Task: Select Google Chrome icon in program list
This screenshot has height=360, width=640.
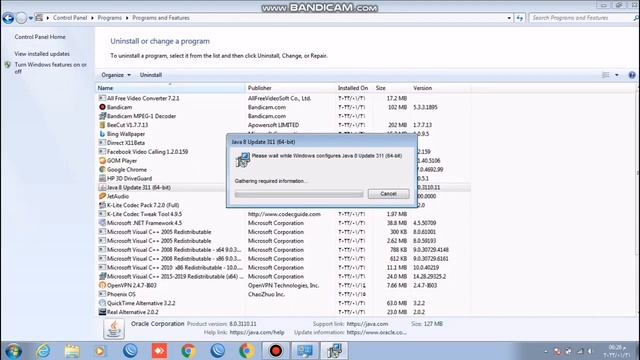Action: point(102,169)
